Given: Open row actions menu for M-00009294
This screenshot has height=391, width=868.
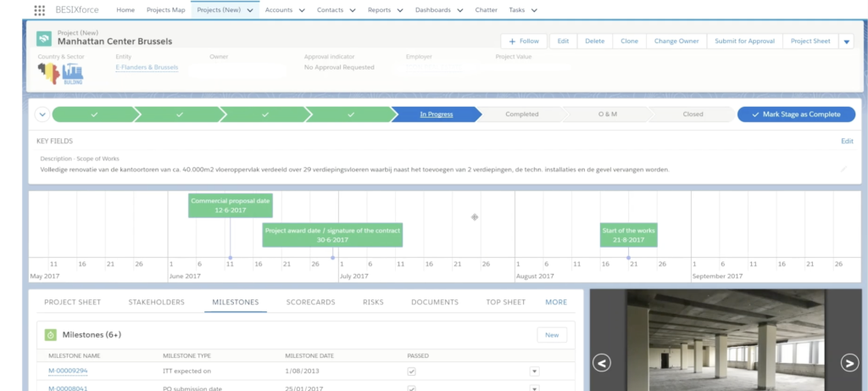Looking at the screenshot, I should click(x=534, y=371).
